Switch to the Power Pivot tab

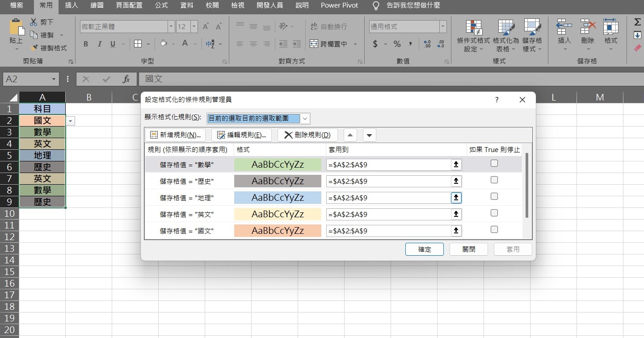pyautogui.click(x=339, y=5)
